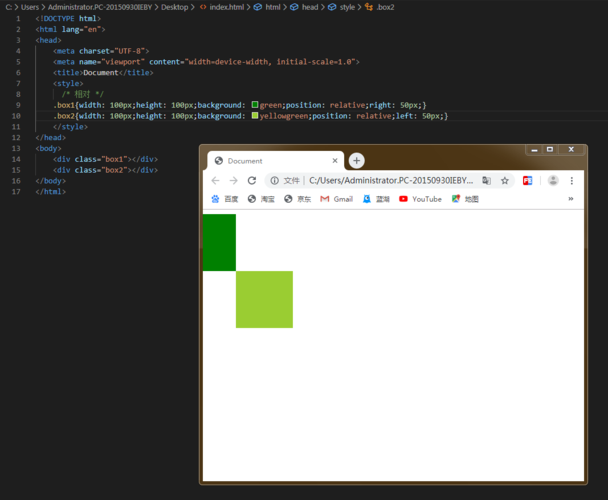
Task: Click <!DOCTYPE html> on line 1
Action: tap(68, 18)
